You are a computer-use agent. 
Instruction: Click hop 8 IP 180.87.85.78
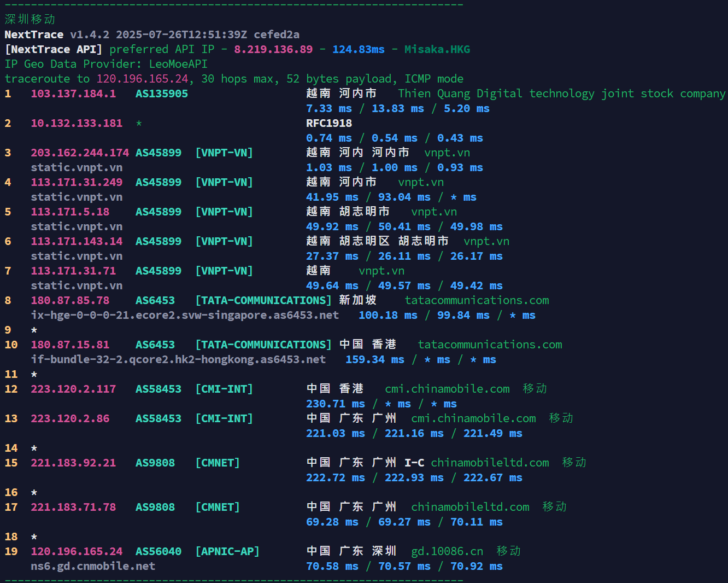70,300
